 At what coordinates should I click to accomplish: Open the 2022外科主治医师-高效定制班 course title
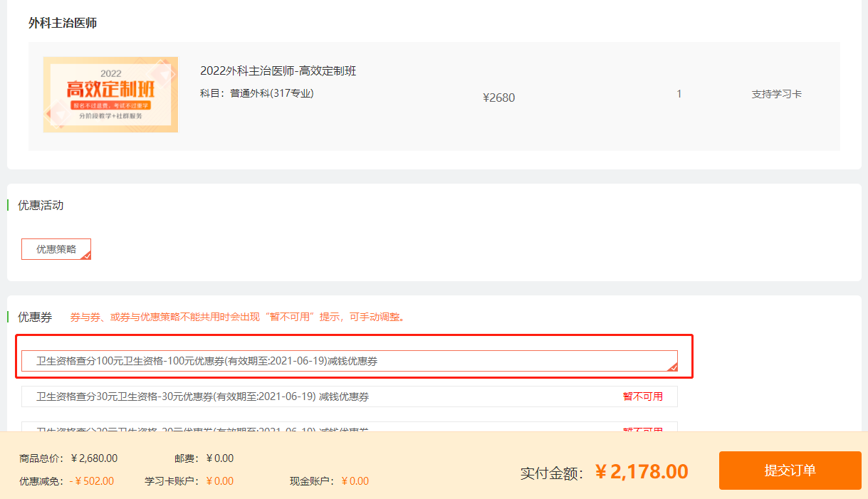[278, 70]
